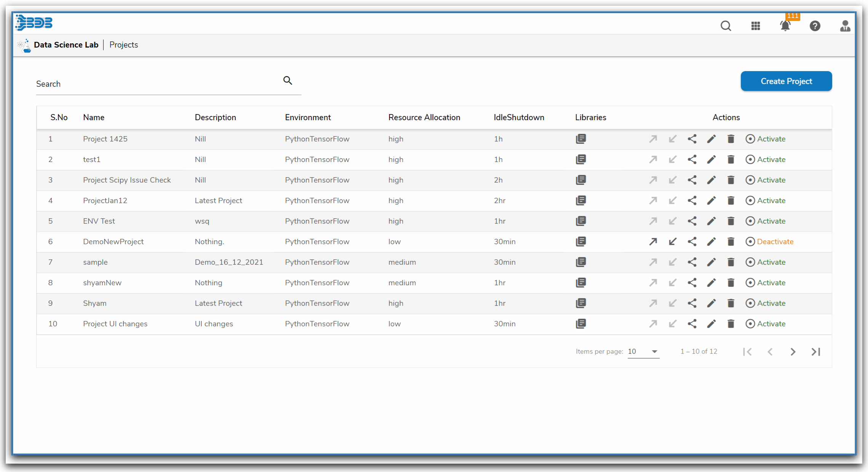Click the Create Project button
Image resolution: width=868 pixels, height=472 pixels.
786,81
